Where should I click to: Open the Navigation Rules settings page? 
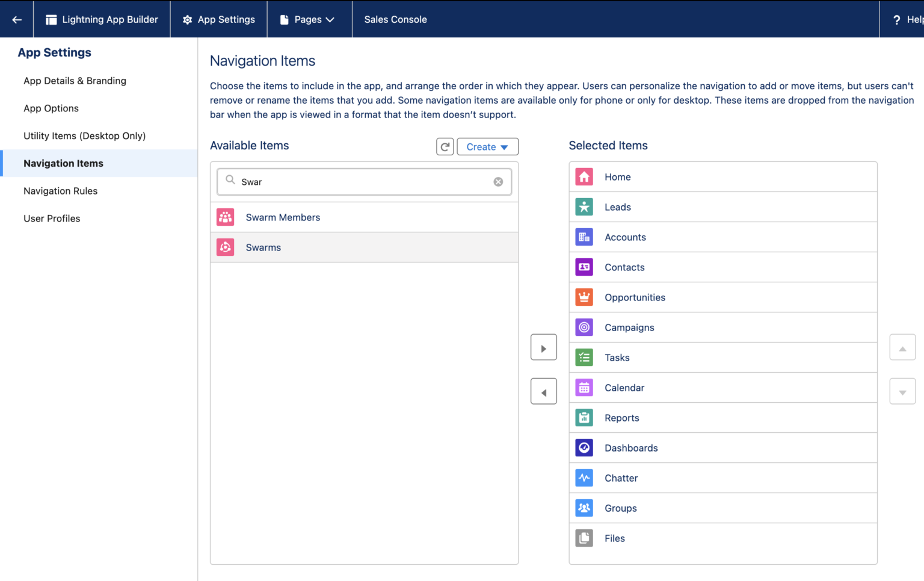60,191
